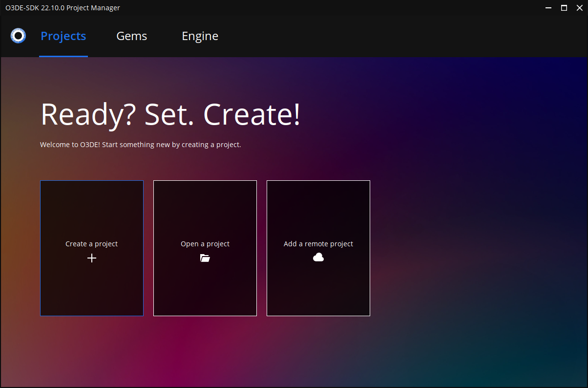588x388 pixels.
Task: Switch to the Gems tab
Action: tap(131, 36)
